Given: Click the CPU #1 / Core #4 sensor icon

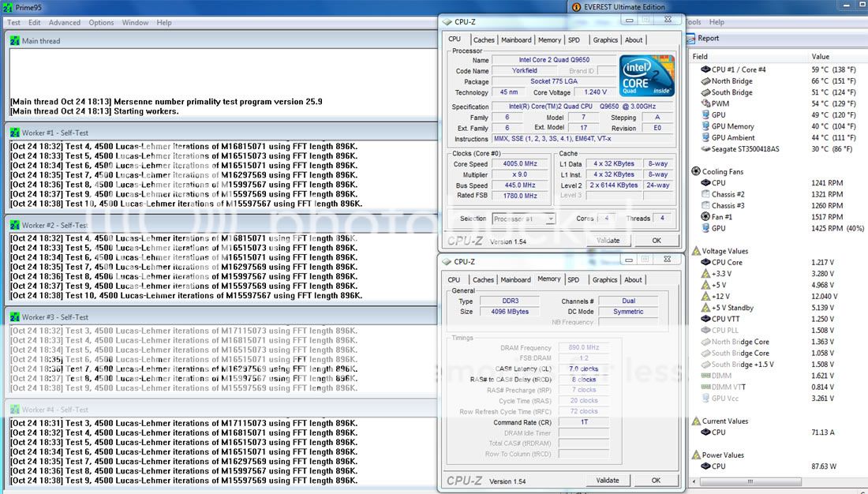Looking at the screenshot, I should (x=705, y=69).
